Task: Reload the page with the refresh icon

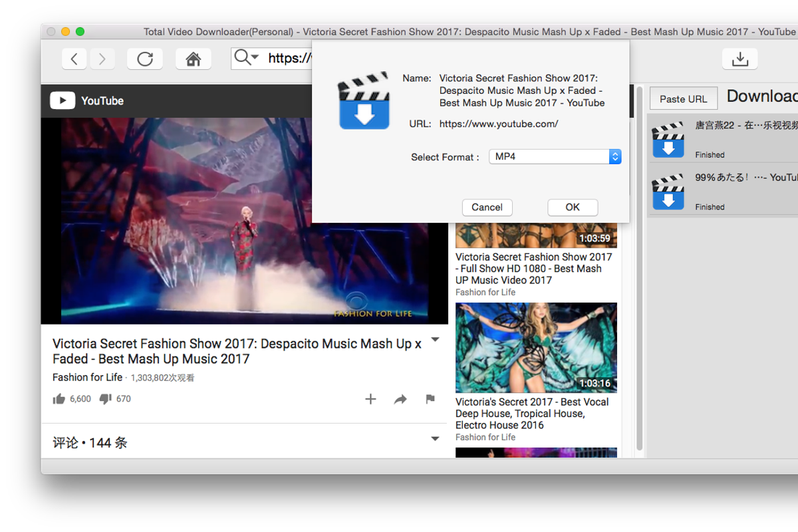Action: pos(145,59)
